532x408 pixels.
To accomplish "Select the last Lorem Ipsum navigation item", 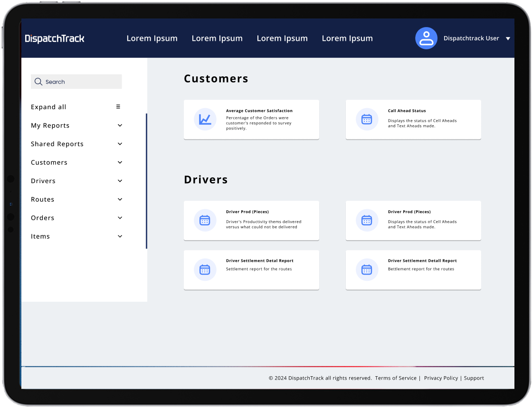I will [x=347, y=38].
